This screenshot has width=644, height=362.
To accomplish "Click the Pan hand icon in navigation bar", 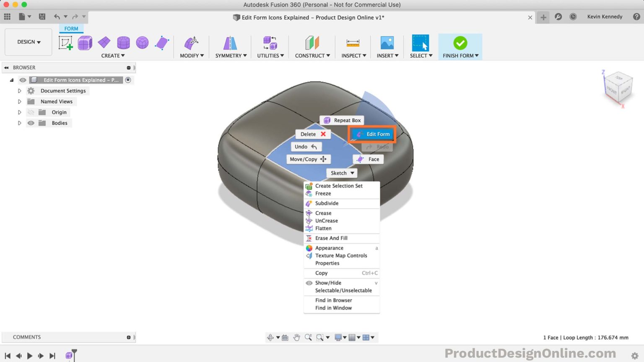I will pyautogui.click(x=297, y=337).
